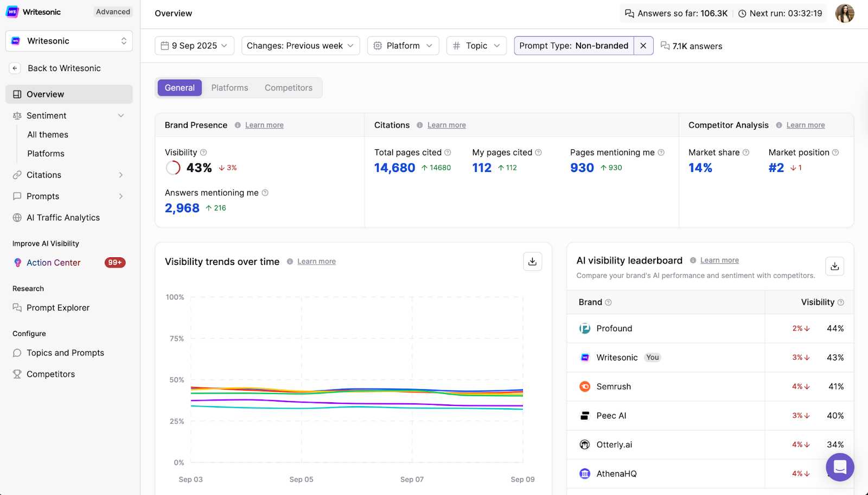Open Prompt Explorer

click(x=58, y=308)
